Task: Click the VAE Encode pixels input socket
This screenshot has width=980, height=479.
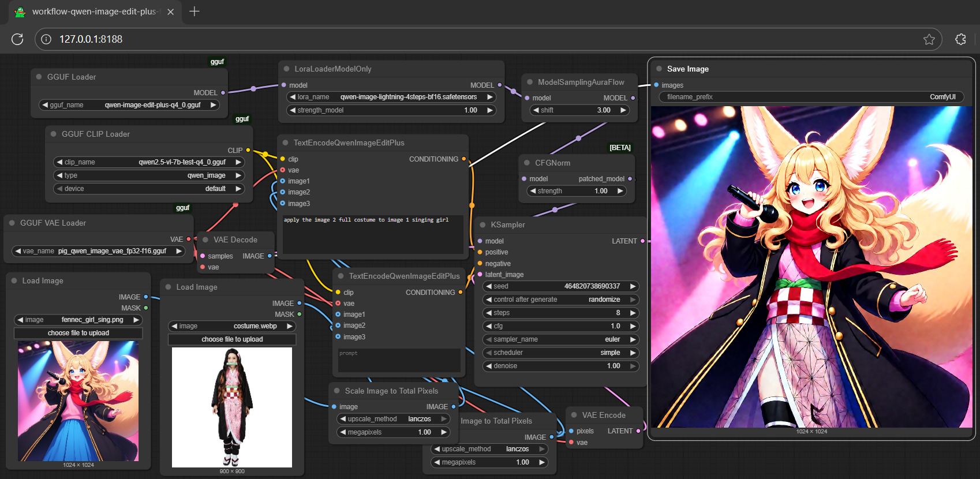Action: (x=571, y=431)
